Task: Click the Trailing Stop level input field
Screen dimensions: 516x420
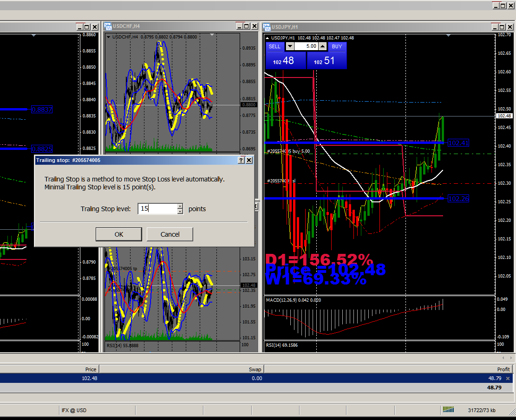Action: coord(157,209)
